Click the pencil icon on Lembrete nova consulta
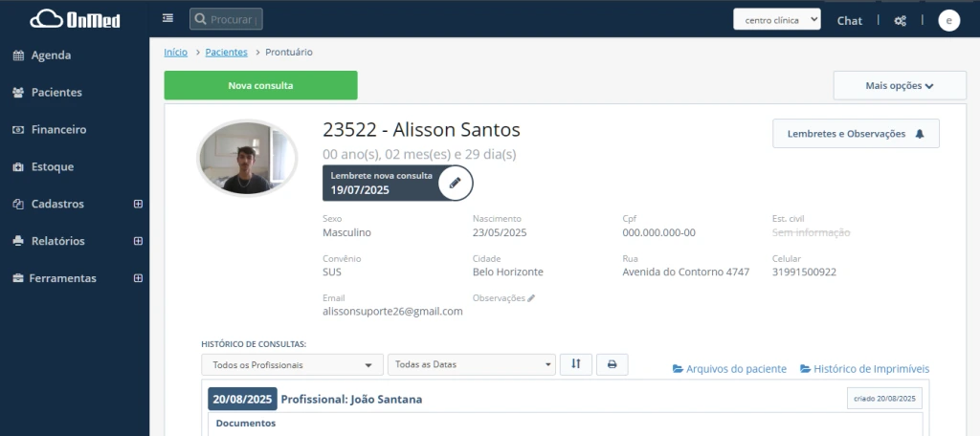The image size is (980, 436). tap(456, 182)
